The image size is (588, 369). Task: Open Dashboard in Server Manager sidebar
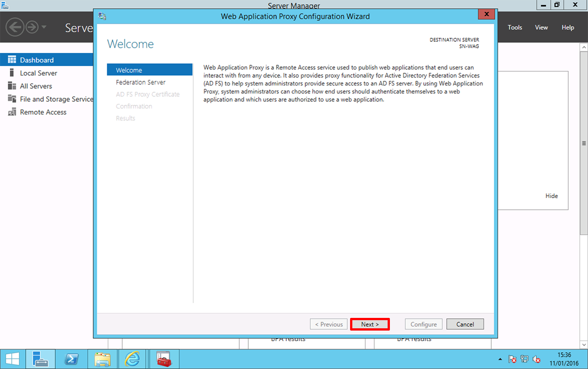47,60
